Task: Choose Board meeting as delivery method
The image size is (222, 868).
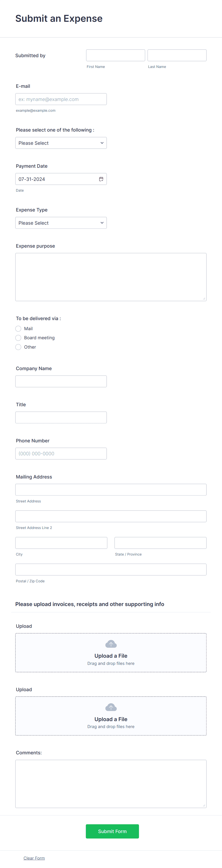Action: (18, 338)
